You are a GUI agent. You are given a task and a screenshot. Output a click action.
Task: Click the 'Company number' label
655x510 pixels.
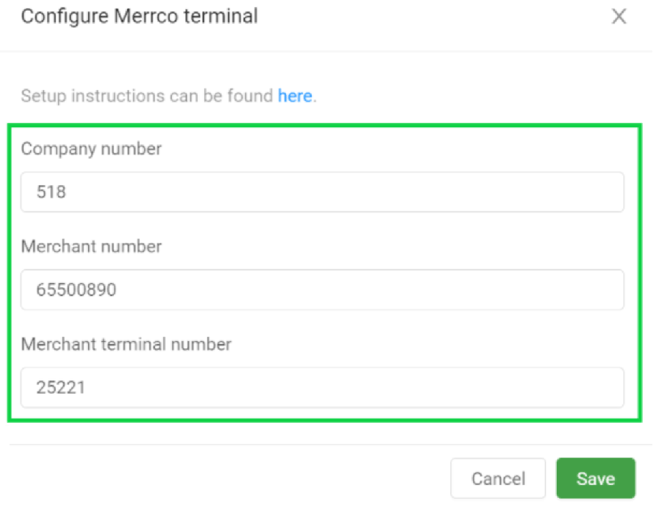(91, 149)
